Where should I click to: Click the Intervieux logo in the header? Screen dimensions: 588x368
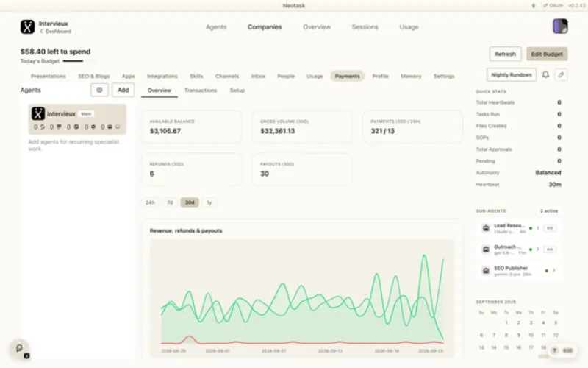click(27, 27)
